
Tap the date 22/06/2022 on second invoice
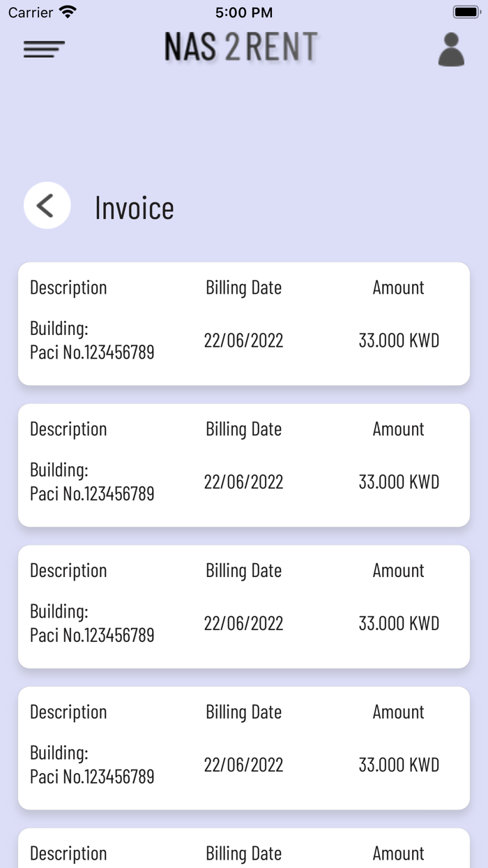[244, 481]
